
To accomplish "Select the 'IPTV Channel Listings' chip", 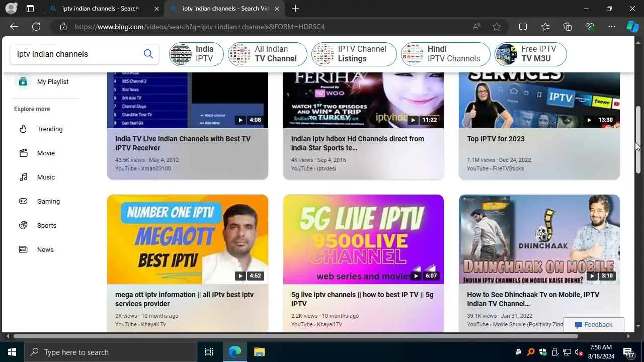I will (354, 54).
